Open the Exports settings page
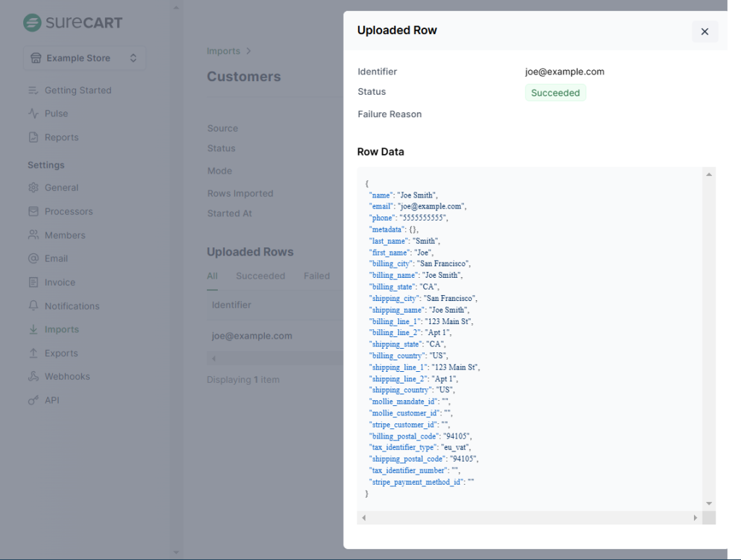This screenshot has width=741, height=560. point(61,353)
